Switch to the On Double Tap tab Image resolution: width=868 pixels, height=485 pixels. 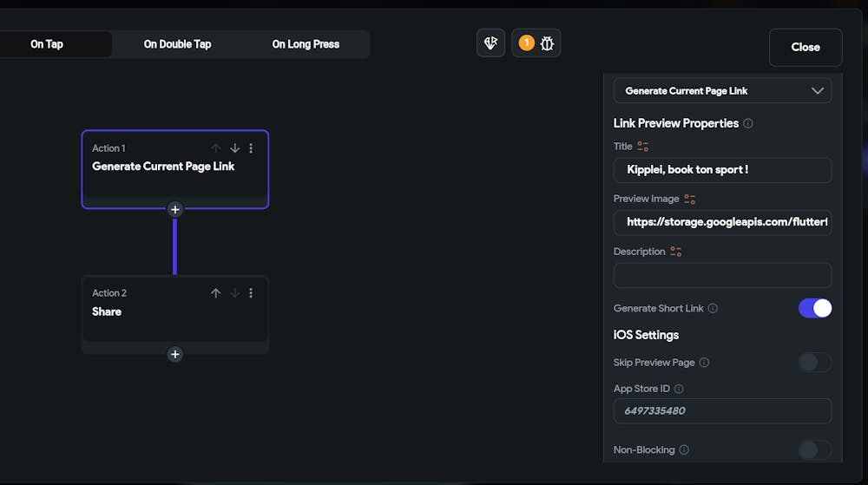coord(177,44)
